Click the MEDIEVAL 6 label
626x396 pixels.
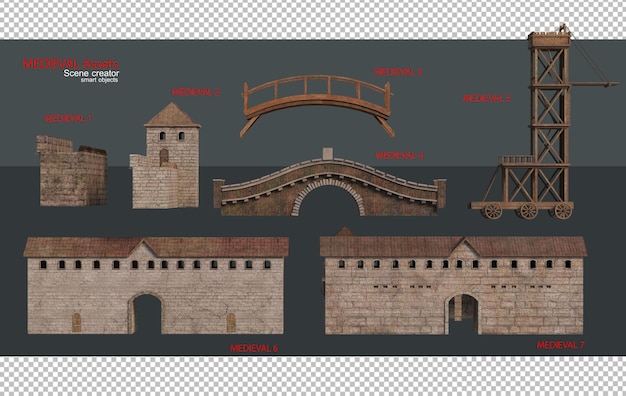[x=254, y=348]
